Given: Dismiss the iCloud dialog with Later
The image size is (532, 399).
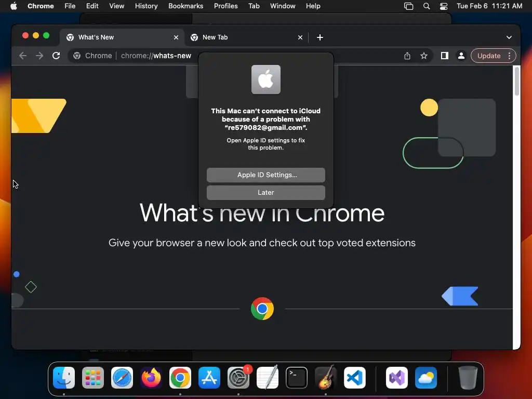Looking at the screenshot, I should click(x=265, y=192).
